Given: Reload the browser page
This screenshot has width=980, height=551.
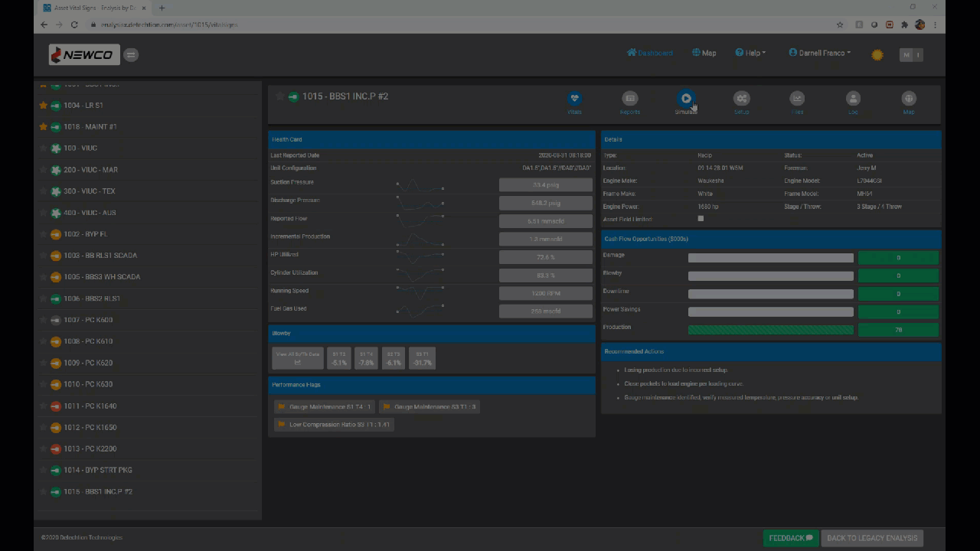Looking at the screenshot, I should (x=74, y=24).
